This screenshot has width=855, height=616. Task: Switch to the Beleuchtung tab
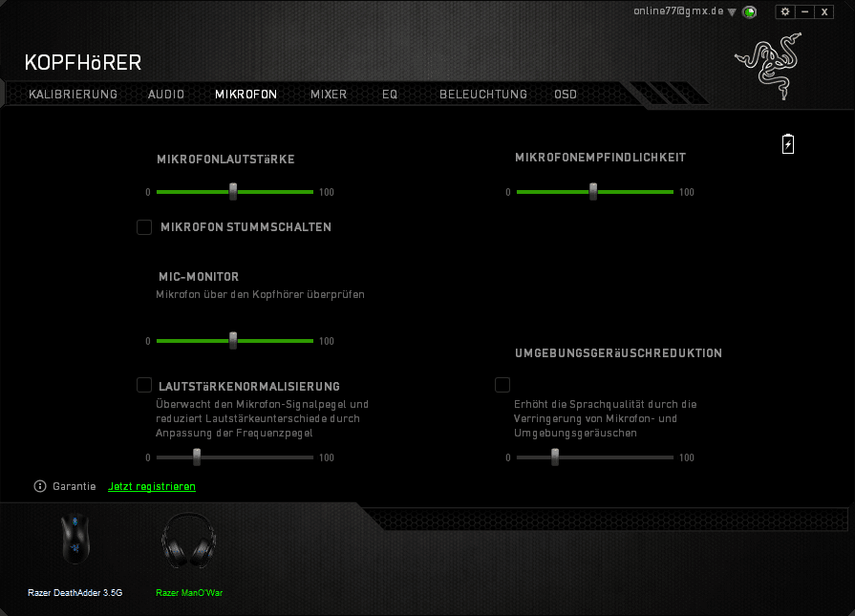pyautogui.click(x=483, y=95)
